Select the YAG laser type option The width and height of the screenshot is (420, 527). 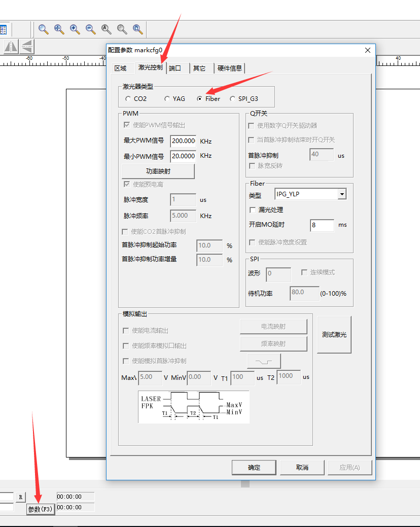167,99
